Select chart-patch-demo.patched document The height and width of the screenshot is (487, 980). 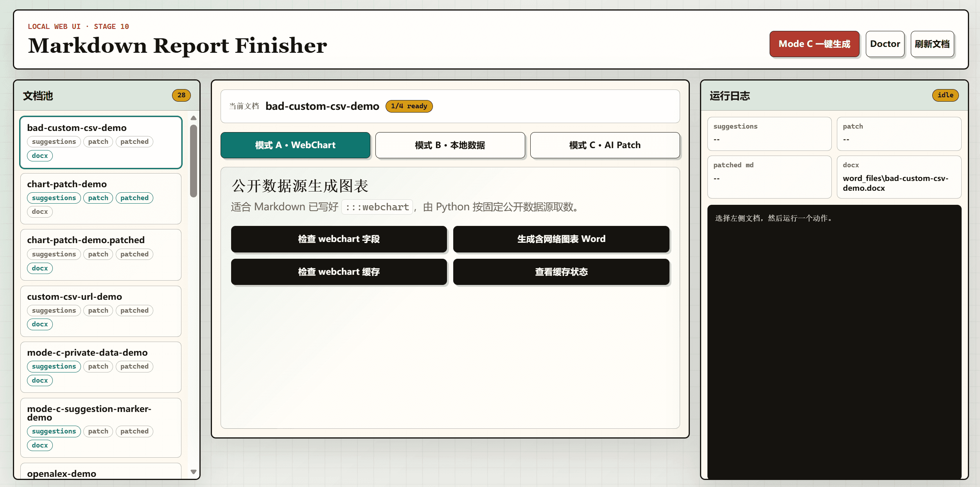[101, 255]
